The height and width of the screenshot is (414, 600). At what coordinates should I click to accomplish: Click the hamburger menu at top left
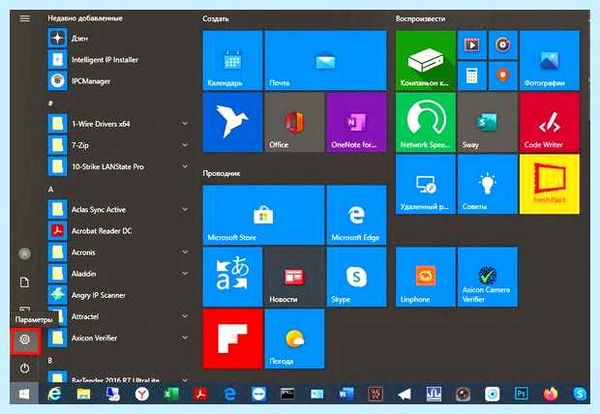click(24, 18)
